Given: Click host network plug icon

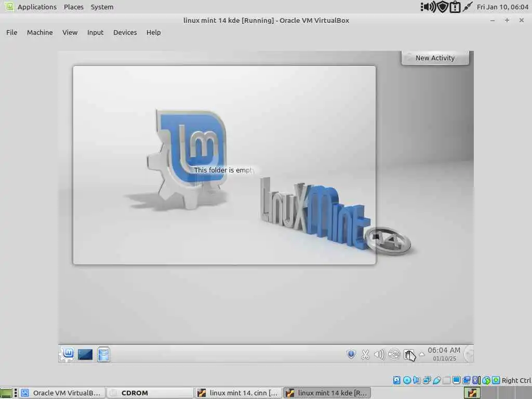Looking at the screenshot, I should (x=468, y=7).
